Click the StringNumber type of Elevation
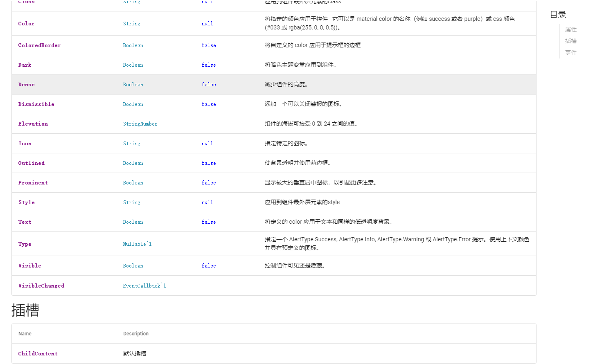The width and height of the screenshot is (611, 364). 140,124
